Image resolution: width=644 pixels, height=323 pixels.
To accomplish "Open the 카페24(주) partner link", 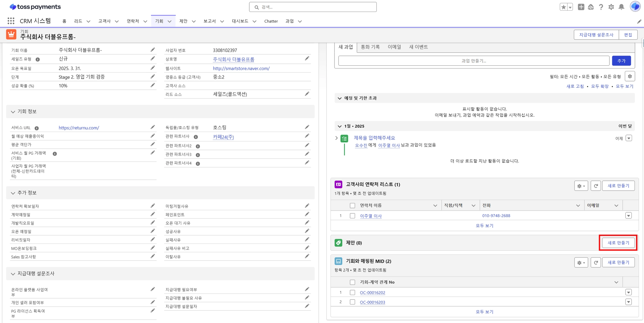I will [x=223, y=137].
